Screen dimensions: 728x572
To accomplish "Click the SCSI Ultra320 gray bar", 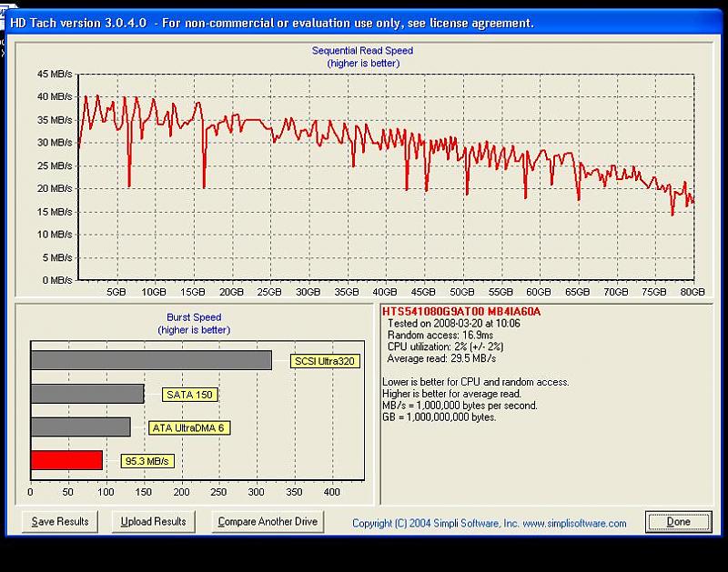I will click(x=151, y=360).
